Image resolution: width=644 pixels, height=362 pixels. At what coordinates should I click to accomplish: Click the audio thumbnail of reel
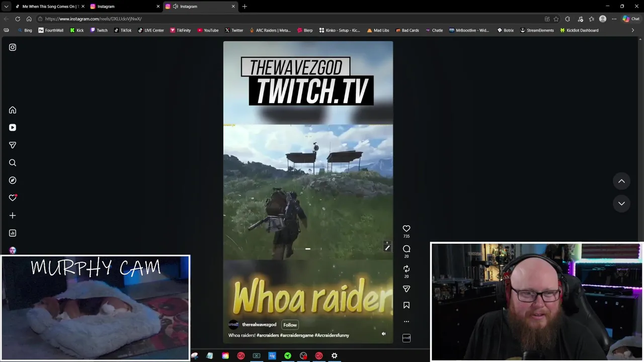(407, 338)
